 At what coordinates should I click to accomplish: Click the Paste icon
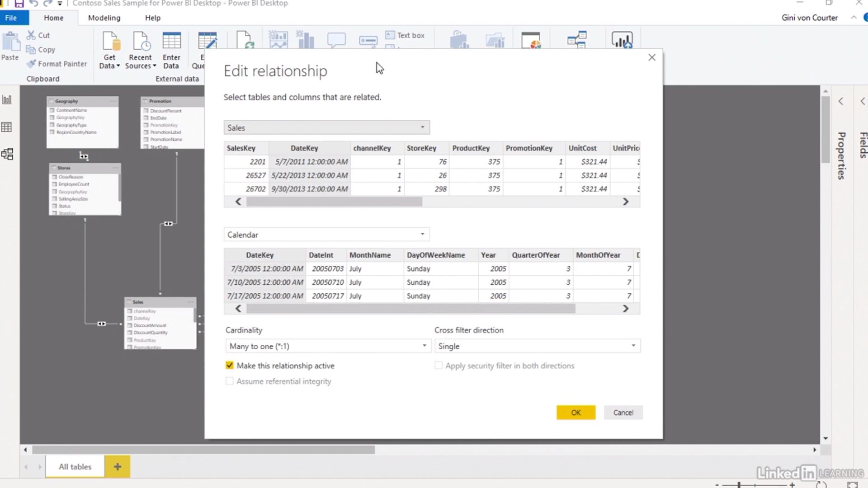(x=10, y=42)
